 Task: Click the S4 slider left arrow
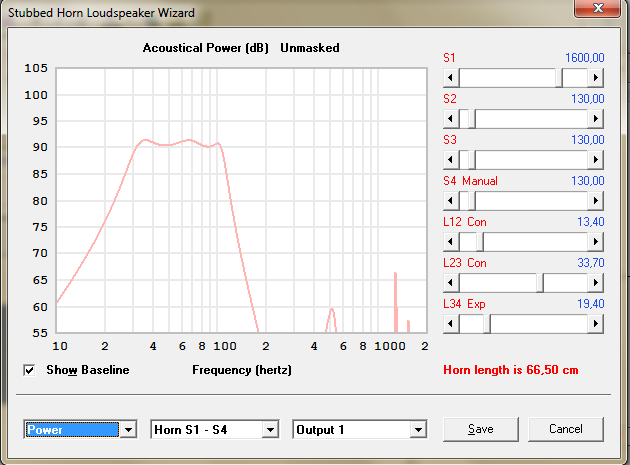[451, 201]
